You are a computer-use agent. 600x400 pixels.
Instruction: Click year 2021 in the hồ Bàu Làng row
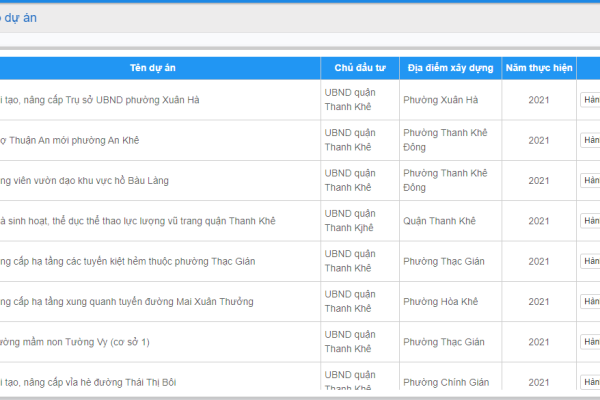pyautogui.click(x=539, y=181)
